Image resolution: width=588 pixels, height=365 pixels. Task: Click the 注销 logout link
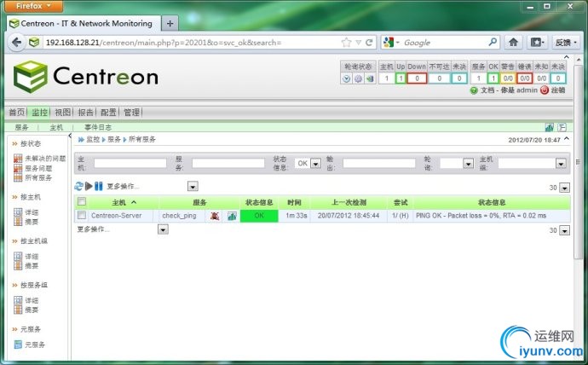point(558,90)
